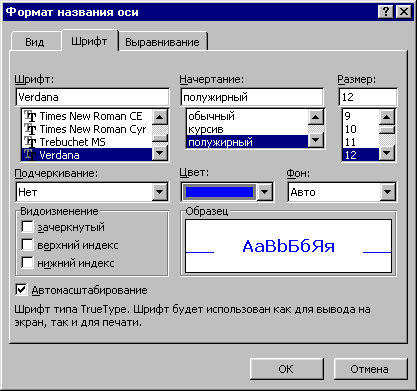The width and height of the screenshot is (417, 391).
Task: Choose обычный style
Action: click(x=247, y=116)
